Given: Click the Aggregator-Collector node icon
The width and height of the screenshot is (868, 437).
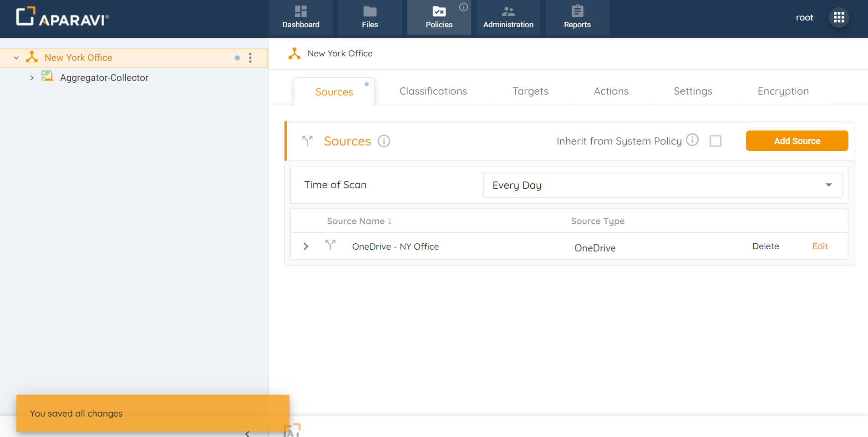Looking at the screenshot, I should (47, 76).
